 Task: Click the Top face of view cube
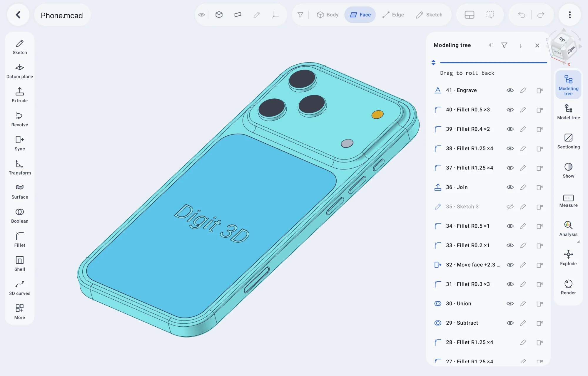coord(562,39)
